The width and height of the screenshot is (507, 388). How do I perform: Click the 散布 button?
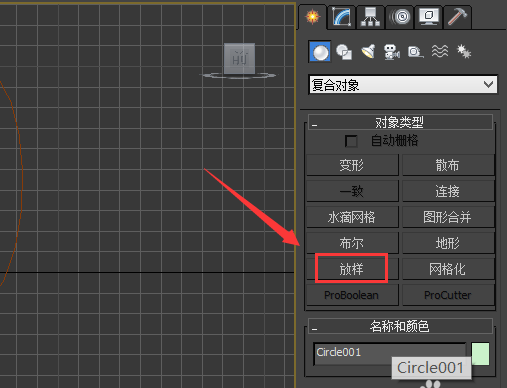448,165
